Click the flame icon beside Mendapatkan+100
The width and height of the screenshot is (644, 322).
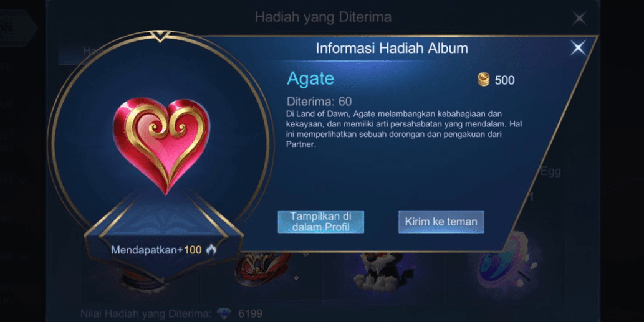tap(211, 249)
